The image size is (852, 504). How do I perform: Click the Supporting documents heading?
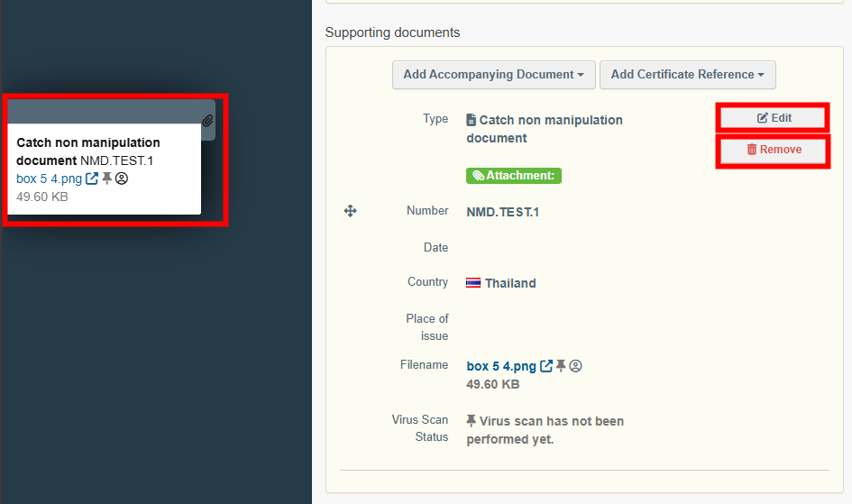[x=392, y=32]
